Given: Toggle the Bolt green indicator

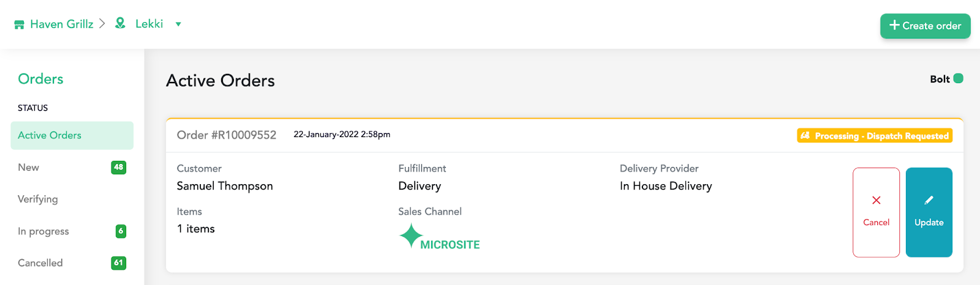Looking at the screenshot, I should coord(959,78).
